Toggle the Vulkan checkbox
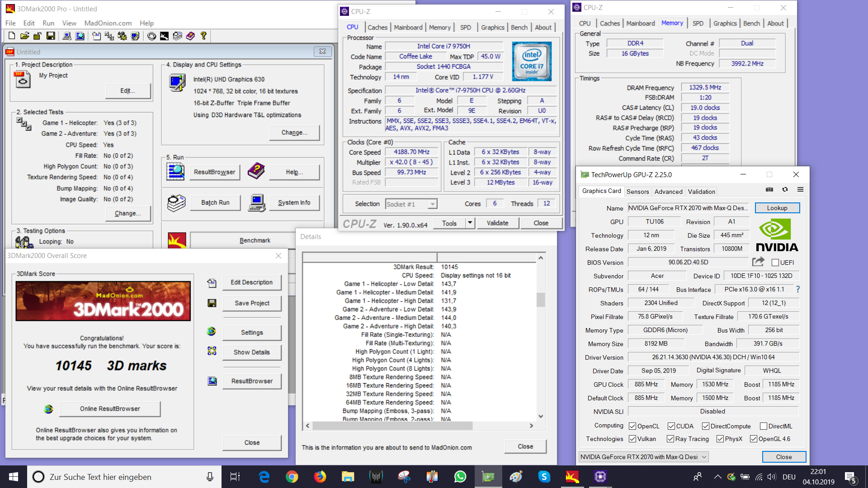 click(x=632, y=439)
